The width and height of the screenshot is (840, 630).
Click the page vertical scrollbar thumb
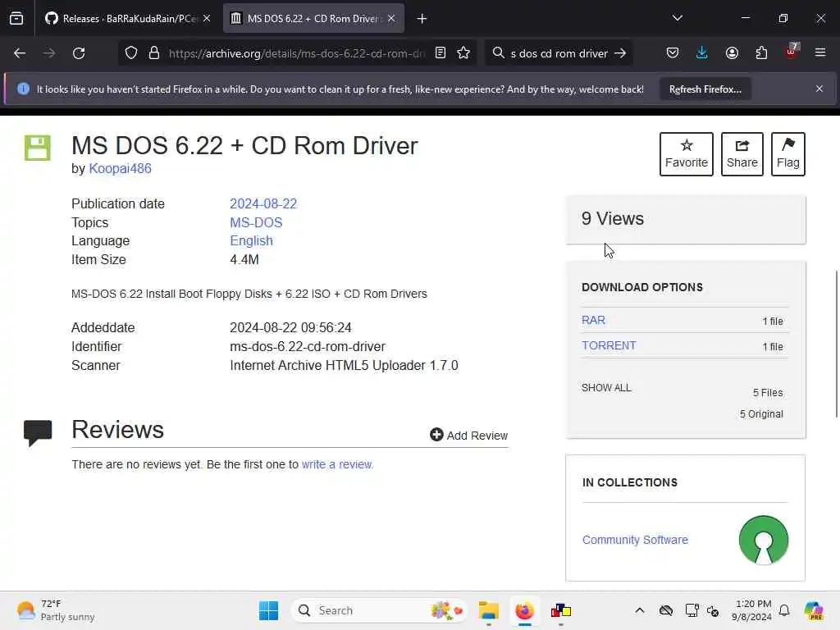[x=836, y=344]
